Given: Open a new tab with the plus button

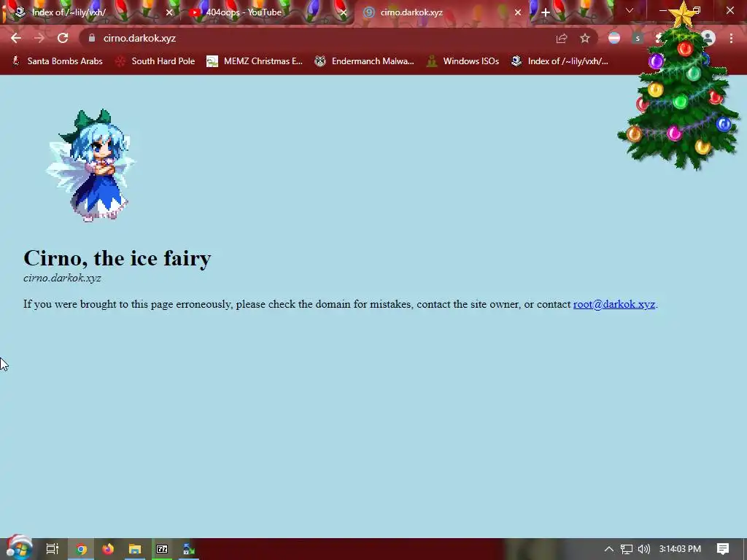Looking at the screenshot, I should 546,12.
